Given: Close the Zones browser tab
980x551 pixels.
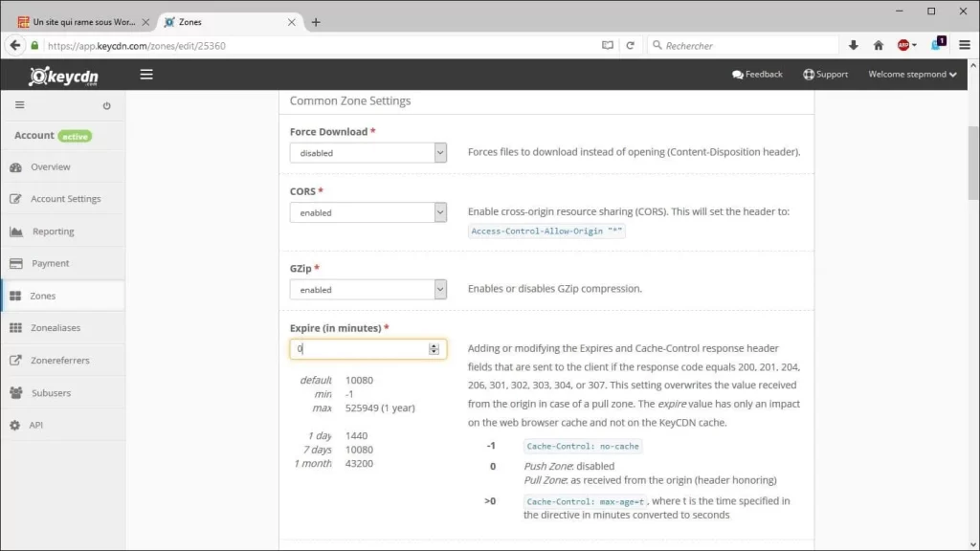Looking at the screenshot, I should click(x=291, y=22).
